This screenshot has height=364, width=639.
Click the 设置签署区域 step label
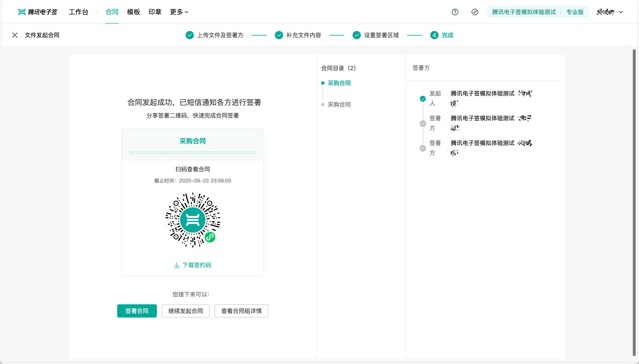pos(381,35)
